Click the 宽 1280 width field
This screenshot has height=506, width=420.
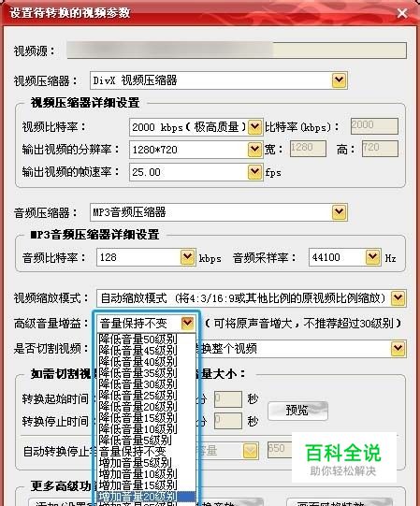coord(308,149)
